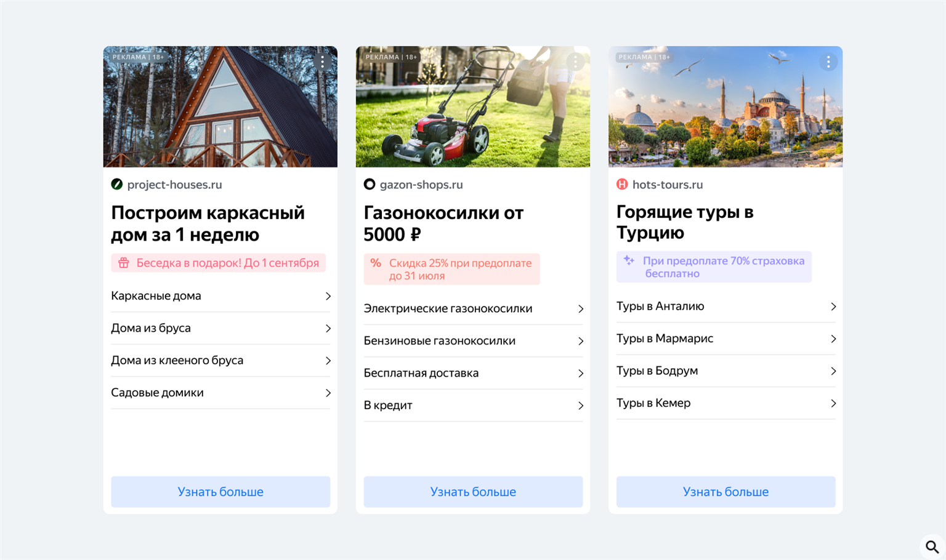Expand chevron next to Бензиновые газонокосилки
Screen dimensions: 946x560
(580, 341)
